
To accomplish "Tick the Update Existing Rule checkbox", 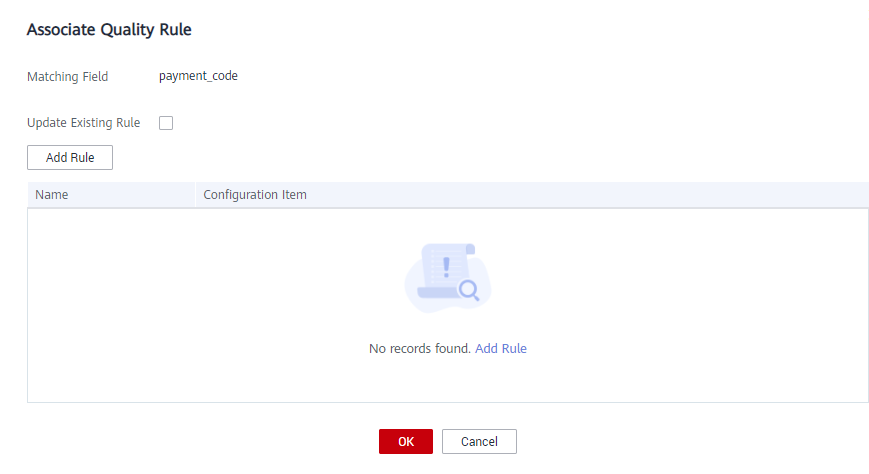I will [x=166, y=123].
